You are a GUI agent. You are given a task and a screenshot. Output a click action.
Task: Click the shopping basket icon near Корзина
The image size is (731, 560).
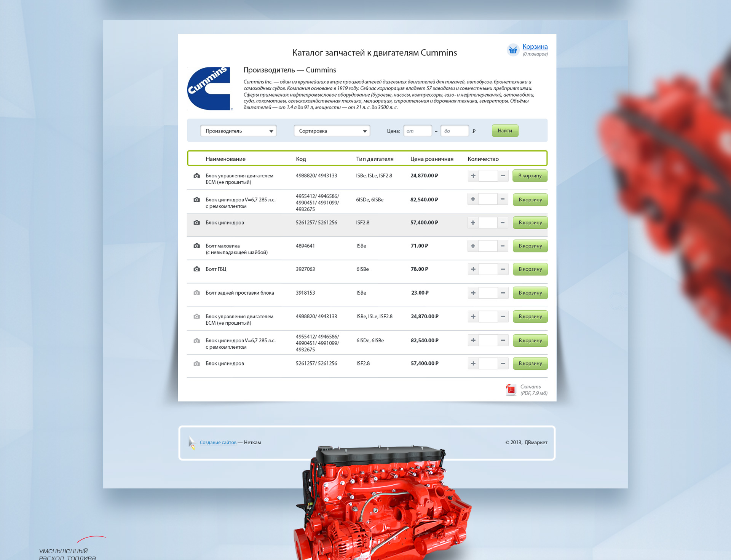point(513,50)
